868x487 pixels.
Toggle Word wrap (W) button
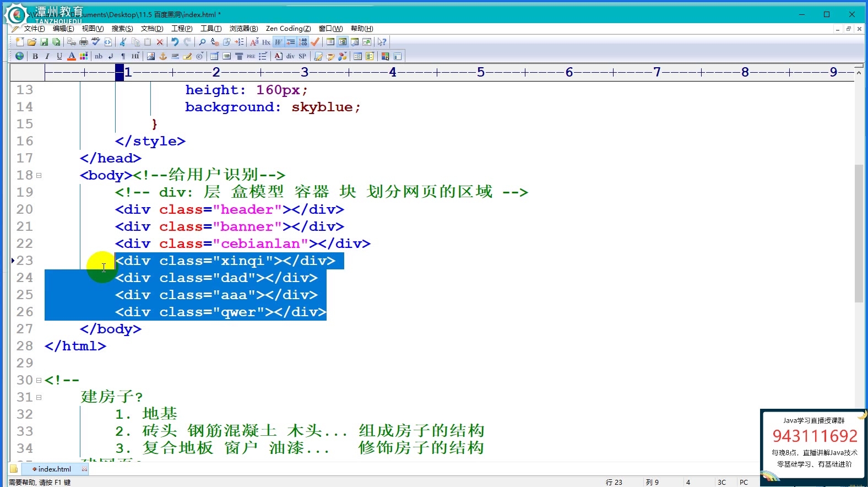tap(279, 42)
